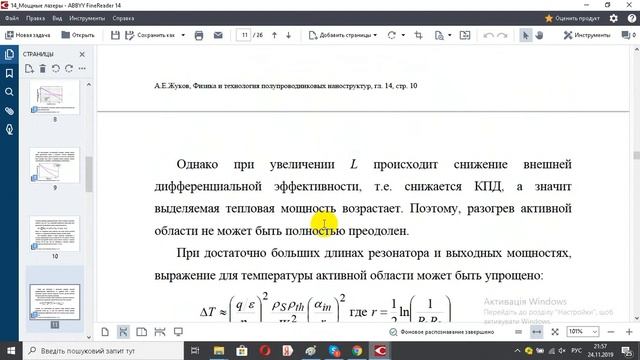The width and height of the screenshot is (640, 360).
Task: Toggle two-page scrolling view mode
Action: coord(160,332)
